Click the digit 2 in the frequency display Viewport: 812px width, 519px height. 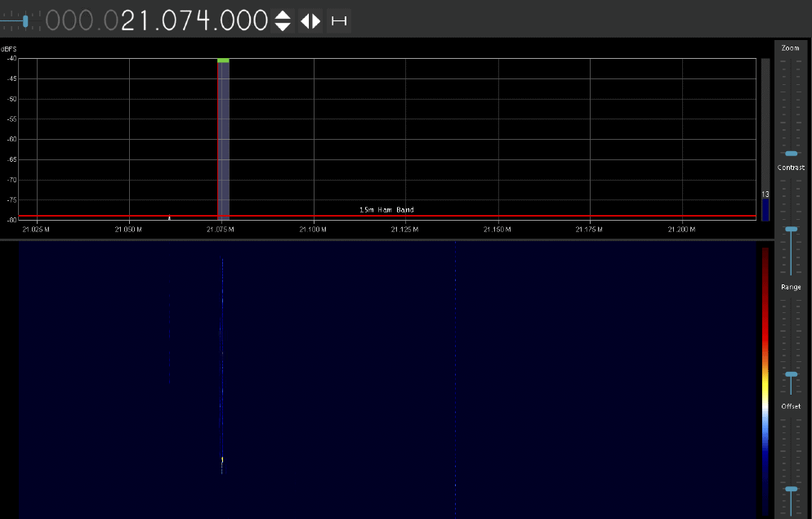(129, 21)
